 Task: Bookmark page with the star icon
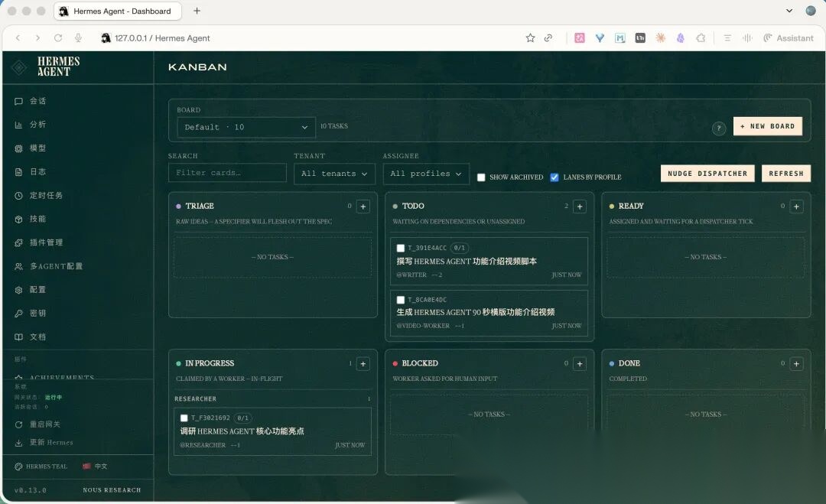pyautogui.click(x=530, y=38)
